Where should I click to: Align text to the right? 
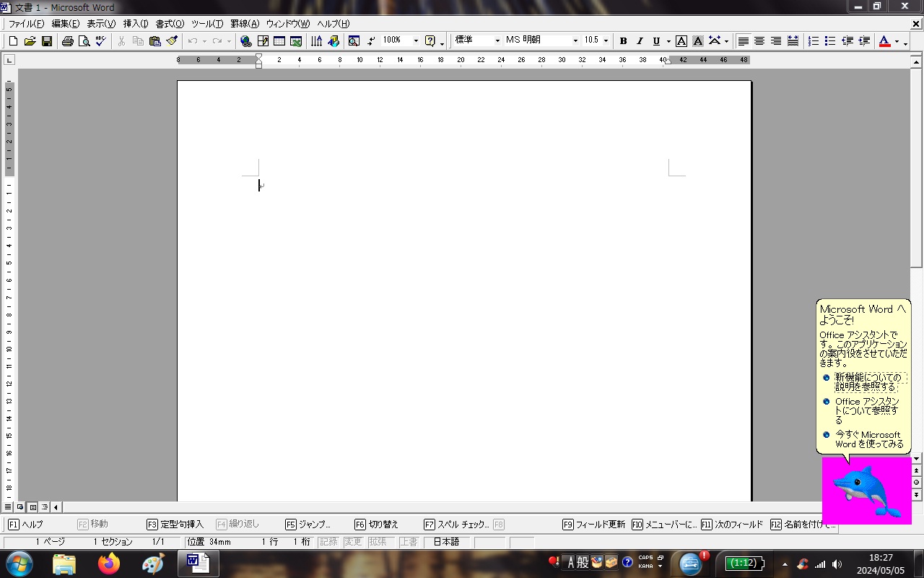(x=776, y=41)
